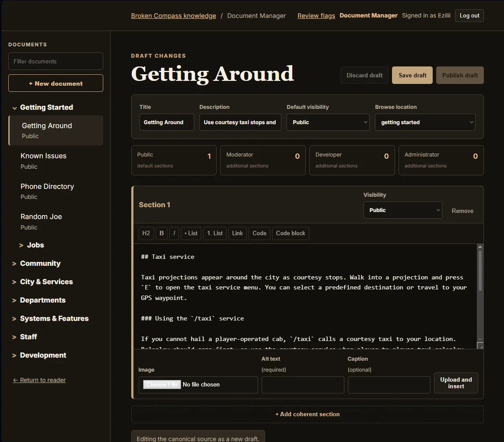
Task: Open the Getting Around document
Action: (x=56, y=130)
